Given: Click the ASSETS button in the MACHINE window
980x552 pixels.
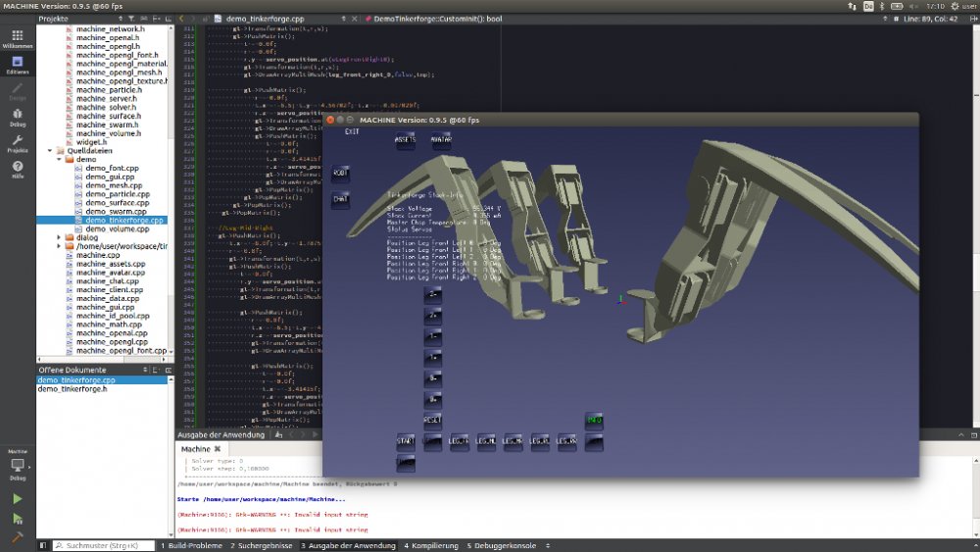Looking at the screenshot, I should coord(405,139).
